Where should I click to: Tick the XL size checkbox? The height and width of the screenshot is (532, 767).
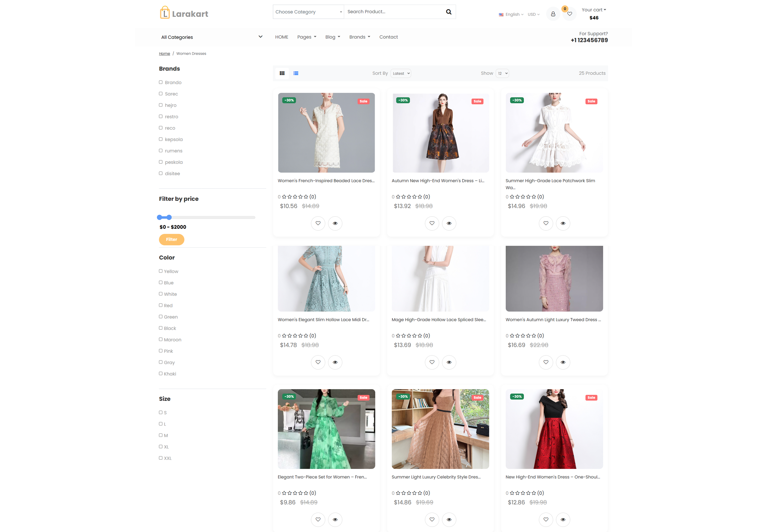pyautogui.click(x=161, y=447)
